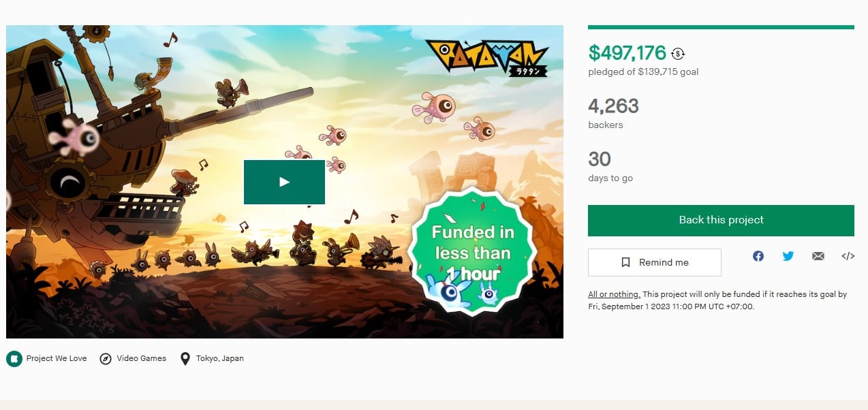868x410 pixels.
Task: Click the Remind me button
Action: point(654,262)
